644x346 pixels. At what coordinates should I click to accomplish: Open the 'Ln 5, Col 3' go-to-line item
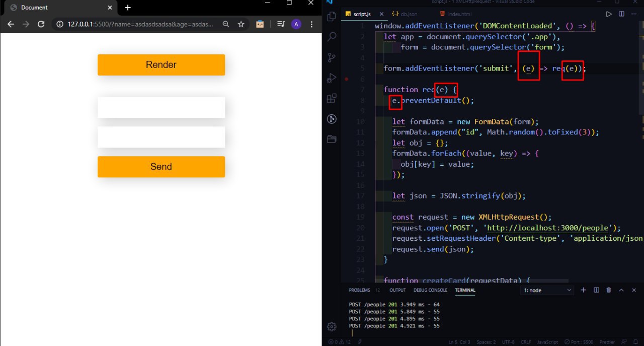pos(460,342)
